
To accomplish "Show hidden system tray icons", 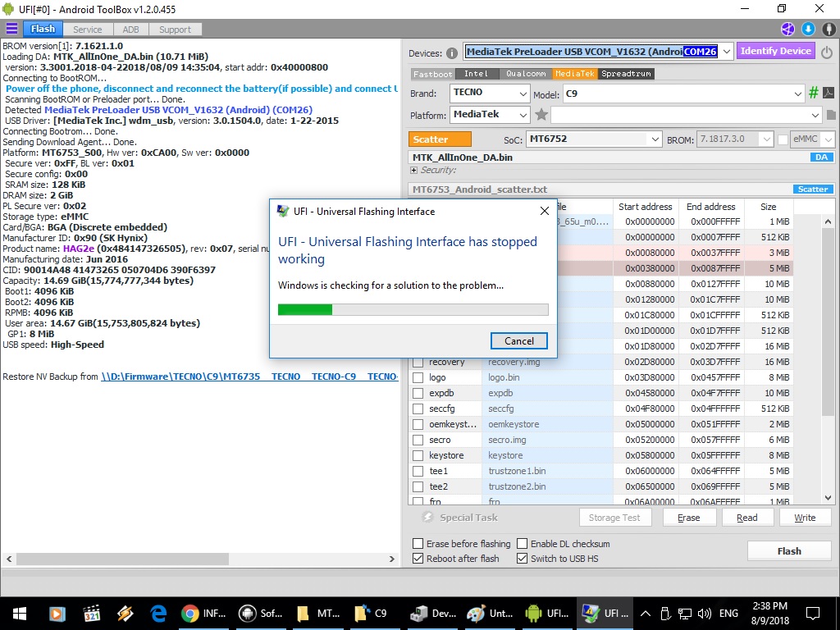I will [x=646, y=614].
